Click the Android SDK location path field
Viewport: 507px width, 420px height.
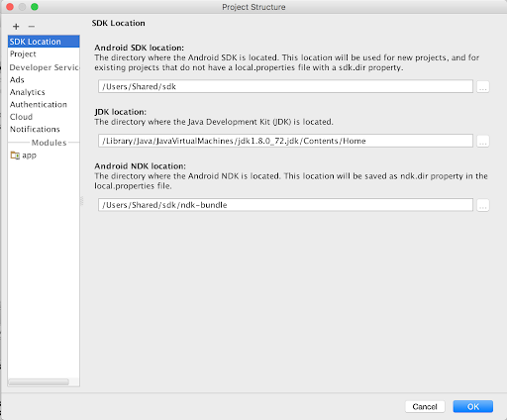tap(285, 86)
